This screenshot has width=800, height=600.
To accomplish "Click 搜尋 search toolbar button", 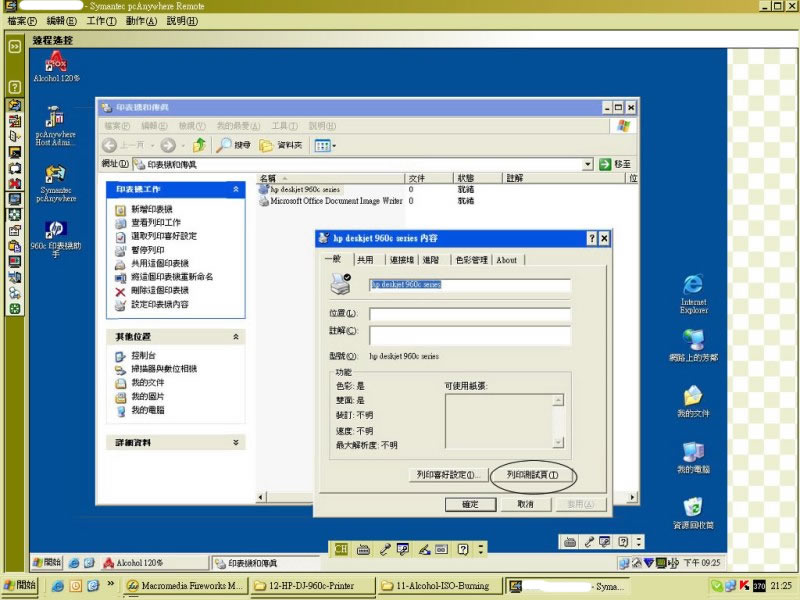I will [x=233, y=145].
